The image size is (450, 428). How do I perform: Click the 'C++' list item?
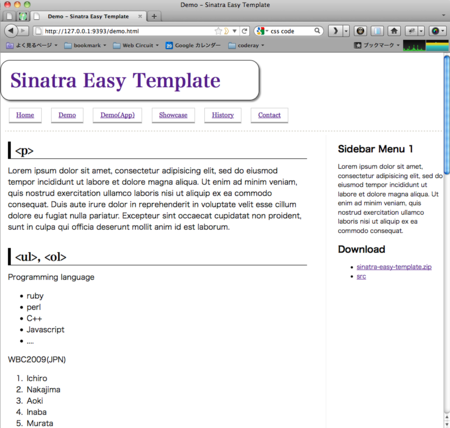click(34, 318)
